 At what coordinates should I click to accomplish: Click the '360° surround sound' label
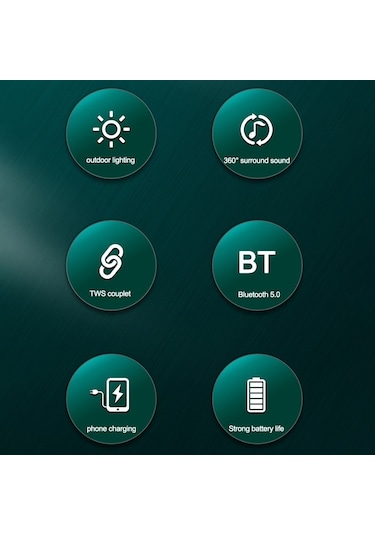(257, 160)
